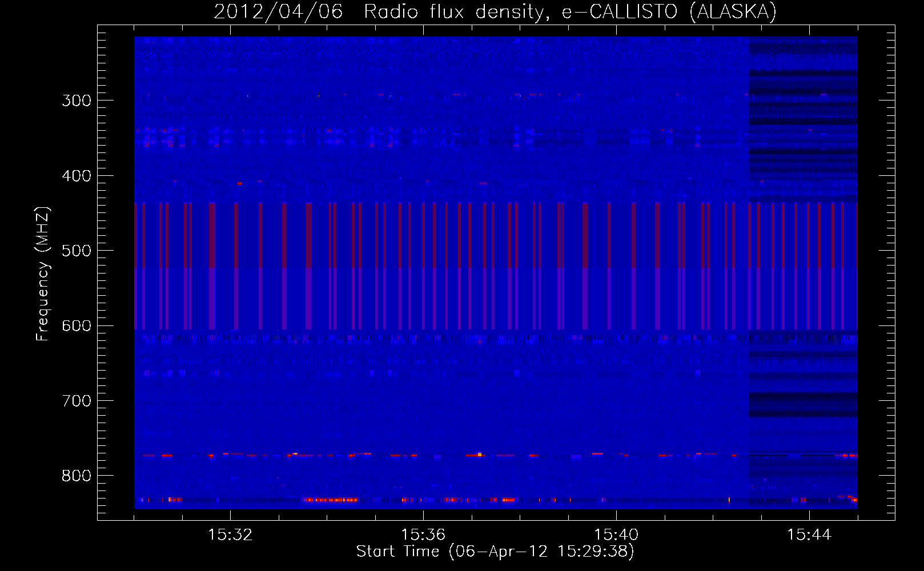The width and height of the screenshot is (924, 571).
Task: Click the 'Start Time (06-Apr-12 15:29:38)' axis caption
Action: coord(495,552)
